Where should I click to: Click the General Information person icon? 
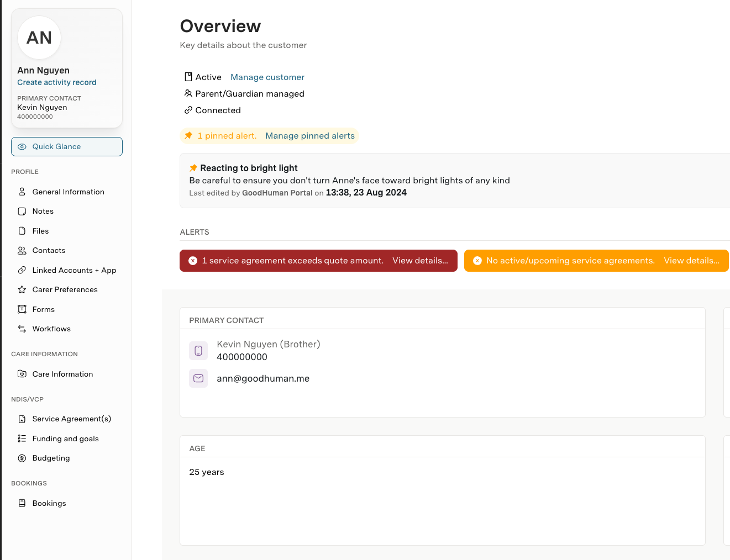click(x=22, y=192)
